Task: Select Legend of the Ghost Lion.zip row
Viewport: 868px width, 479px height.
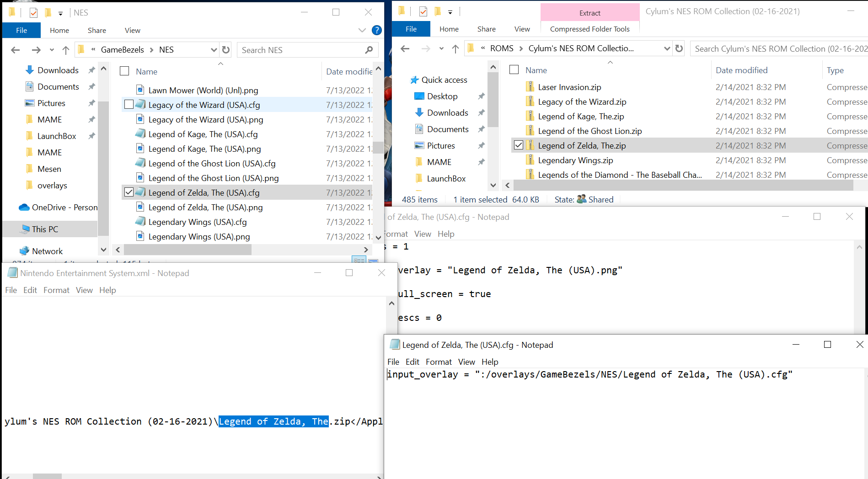Action: pyautogui.click(x=689, y=131)
